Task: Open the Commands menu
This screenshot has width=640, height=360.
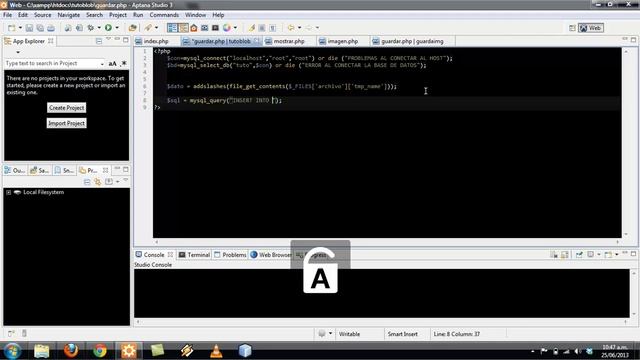Action: point(164,15)
